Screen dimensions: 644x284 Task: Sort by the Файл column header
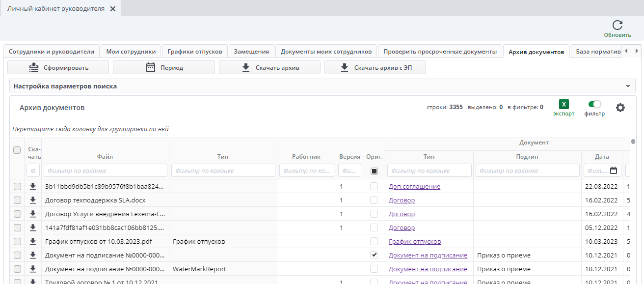point(105,157)
